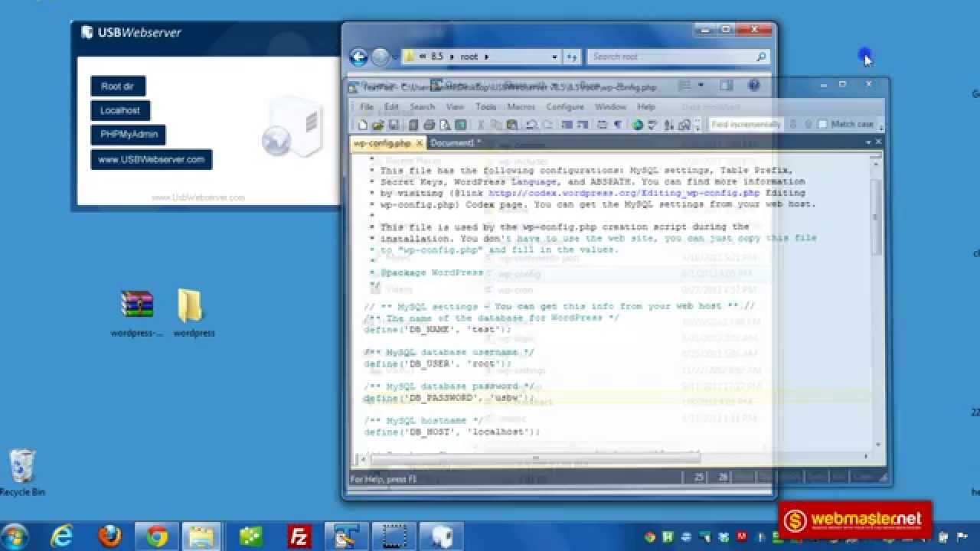This screenshot has height=551, width=980.
Task: Click the refresh button beside Explorer address bar
Action: click(572, 57)
